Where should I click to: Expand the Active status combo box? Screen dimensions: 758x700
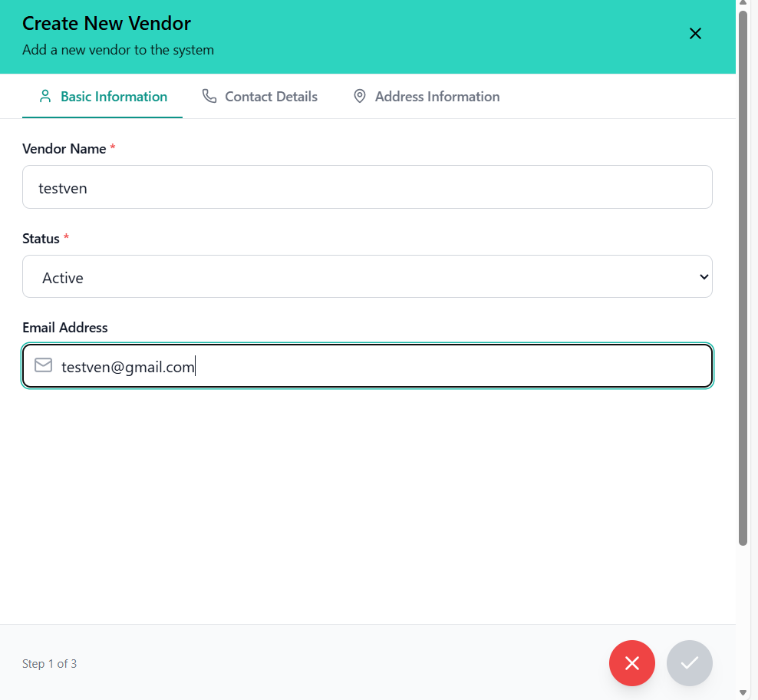click(367, 276)
